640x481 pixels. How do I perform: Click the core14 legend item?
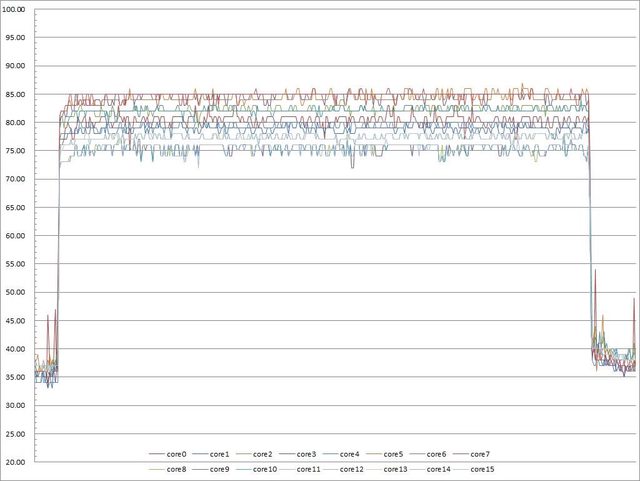point(438,468)
